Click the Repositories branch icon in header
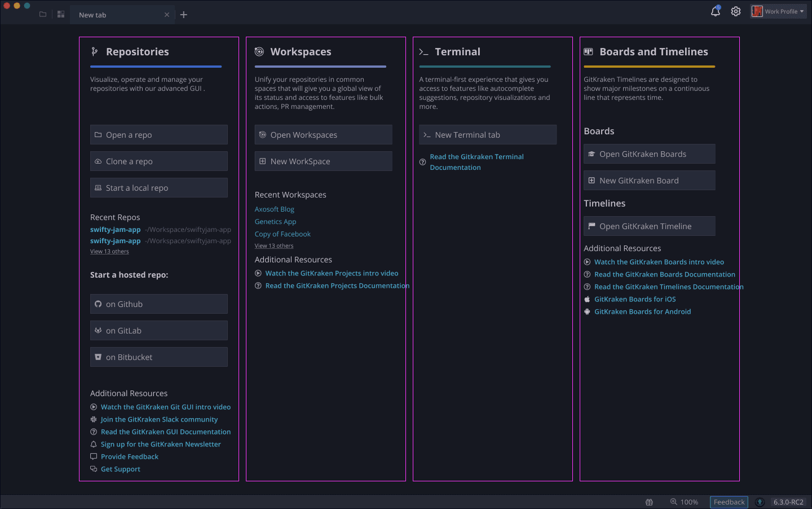812x509 pixels. pyautogui.click(x=95, y=52)
